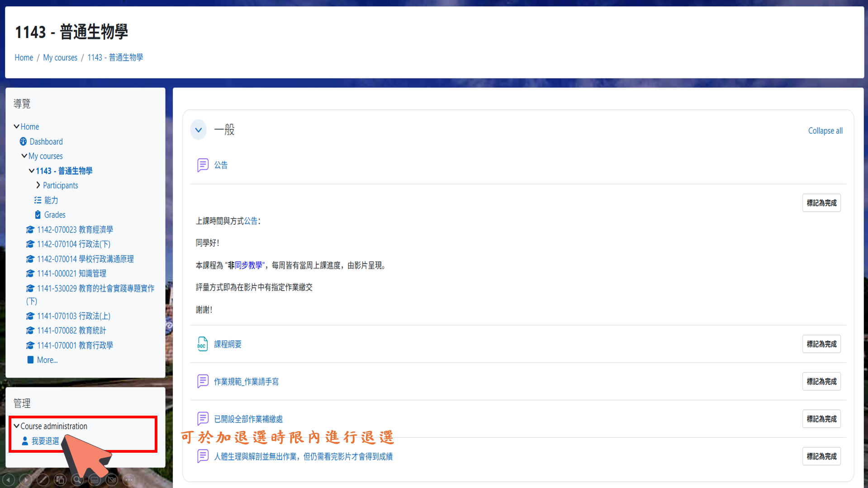Mark the announcement text block as 標記為完成
868x488 pixels.
tap(821, 203)
